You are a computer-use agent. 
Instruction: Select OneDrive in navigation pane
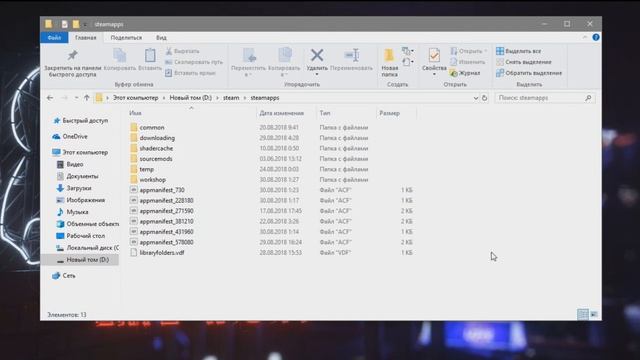coord(70,137)
